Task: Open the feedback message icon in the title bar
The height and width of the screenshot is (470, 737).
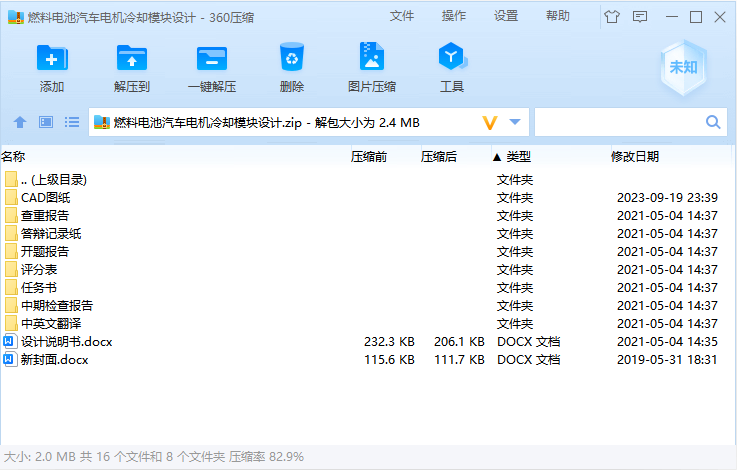Action: [x=640, y=17]
